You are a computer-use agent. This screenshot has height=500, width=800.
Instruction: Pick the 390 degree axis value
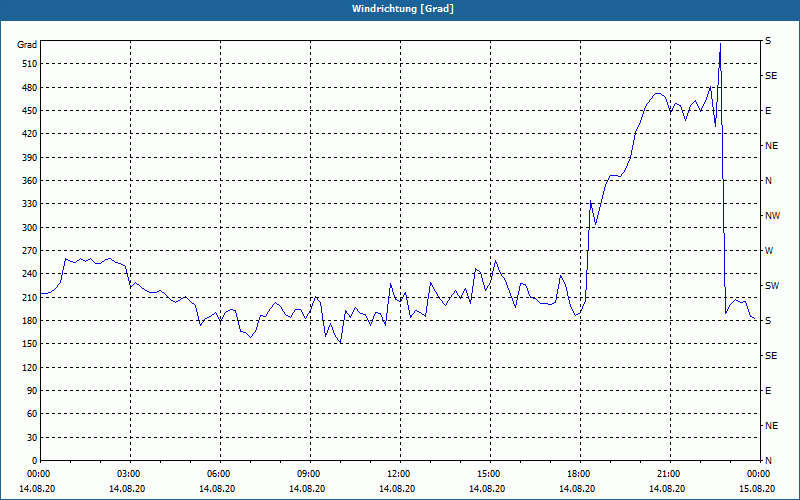coord(29,157)
